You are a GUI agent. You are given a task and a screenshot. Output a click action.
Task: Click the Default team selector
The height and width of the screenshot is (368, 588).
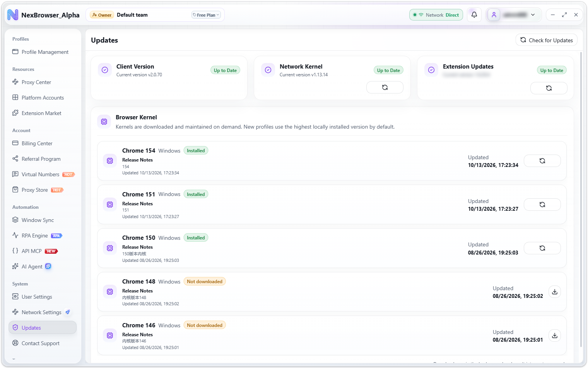(155, 15)
